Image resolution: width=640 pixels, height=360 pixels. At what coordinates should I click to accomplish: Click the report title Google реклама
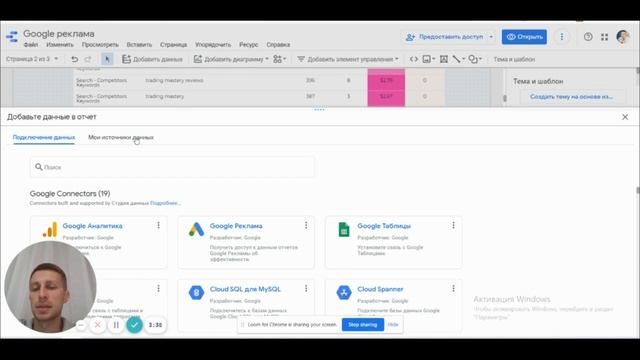59,34
